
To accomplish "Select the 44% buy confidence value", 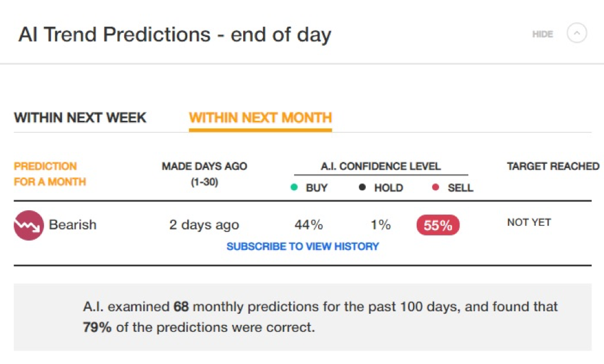I will (x=309, y=224).
